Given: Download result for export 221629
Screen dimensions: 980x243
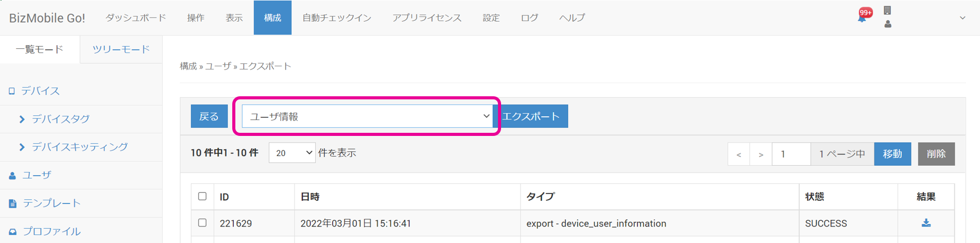Looking at the screenshot, I should click(x=926, y=223).
